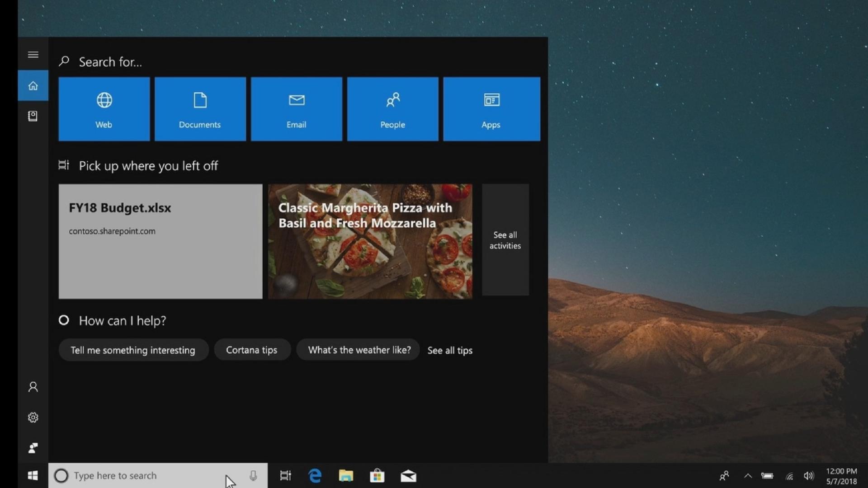Select the Documents search tile
This screenshot has height=488, width=868.
(x=200, y=109)
